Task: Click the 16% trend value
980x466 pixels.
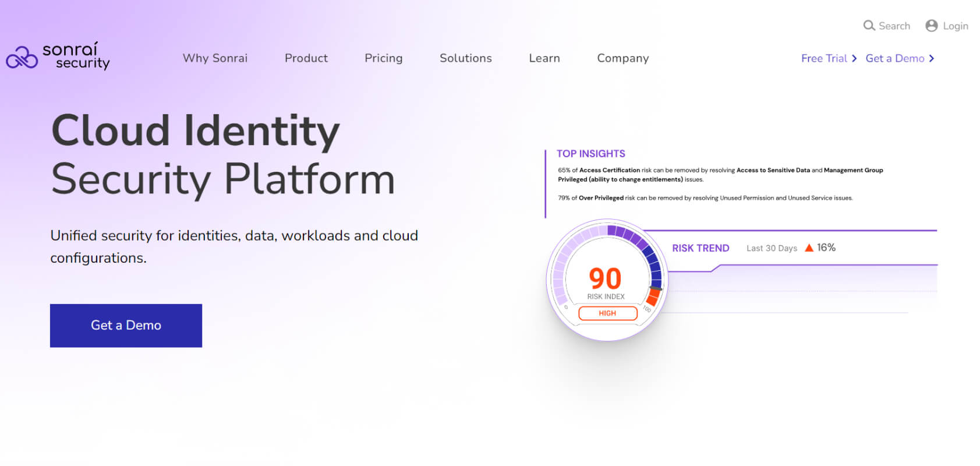Action: click(826, 248)
